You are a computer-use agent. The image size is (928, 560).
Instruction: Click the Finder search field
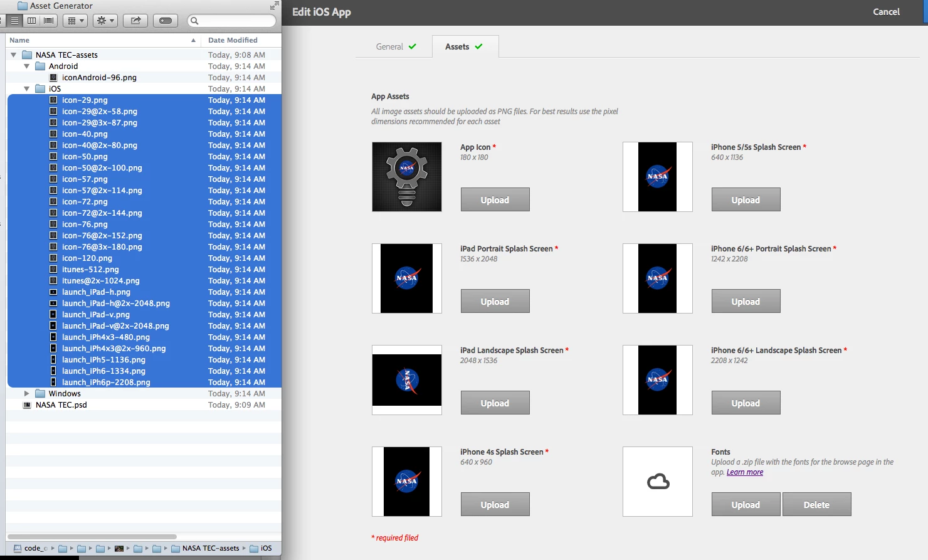[232, 21]
